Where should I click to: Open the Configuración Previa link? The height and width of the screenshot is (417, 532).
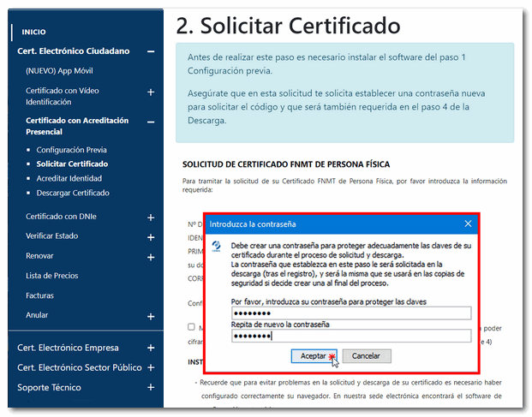pyautogui.click(x=71, y=150)
